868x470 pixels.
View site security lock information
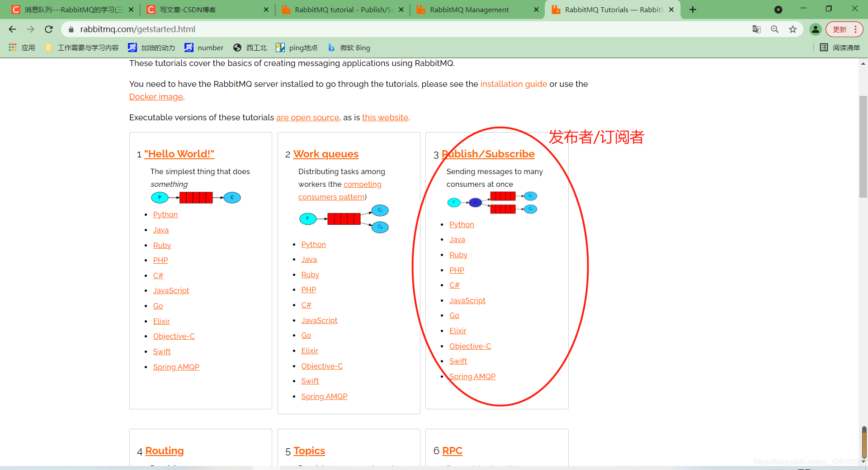pos(71,29)
